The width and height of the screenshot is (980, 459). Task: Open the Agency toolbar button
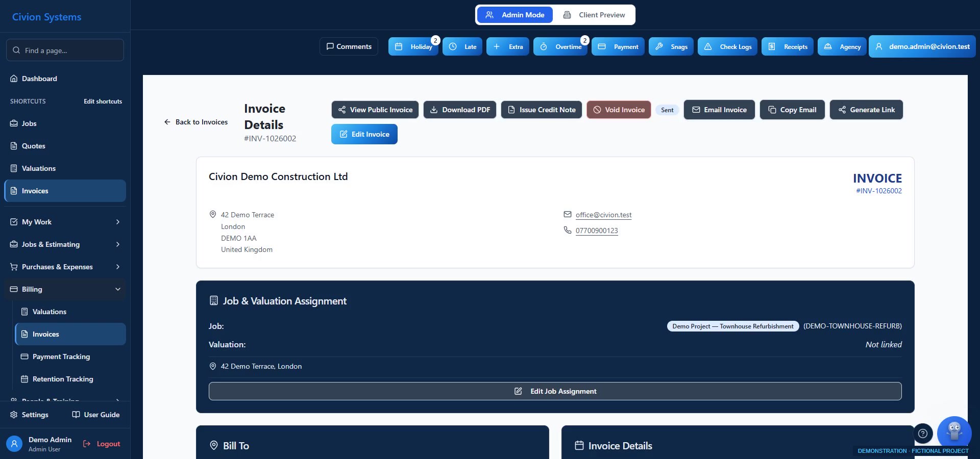[842, 46]
